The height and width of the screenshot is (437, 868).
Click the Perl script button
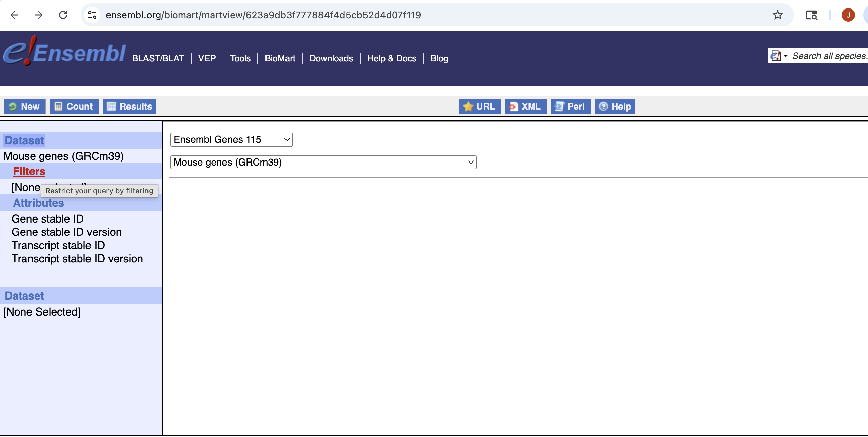[570, 107]
